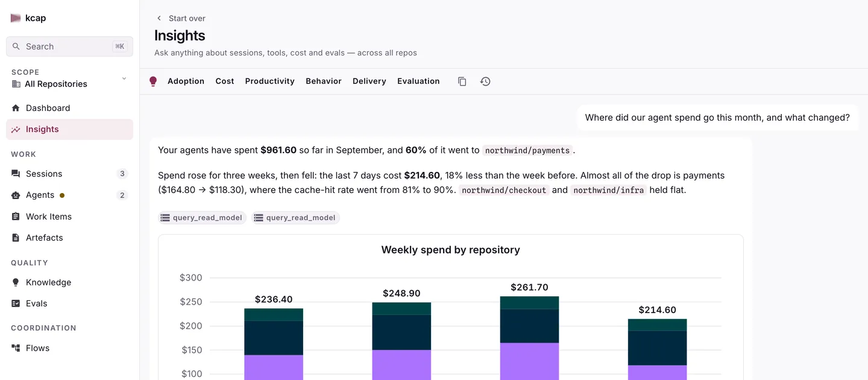Click the first query_read_model chip
868x380 pixels.
click(203, 218)
